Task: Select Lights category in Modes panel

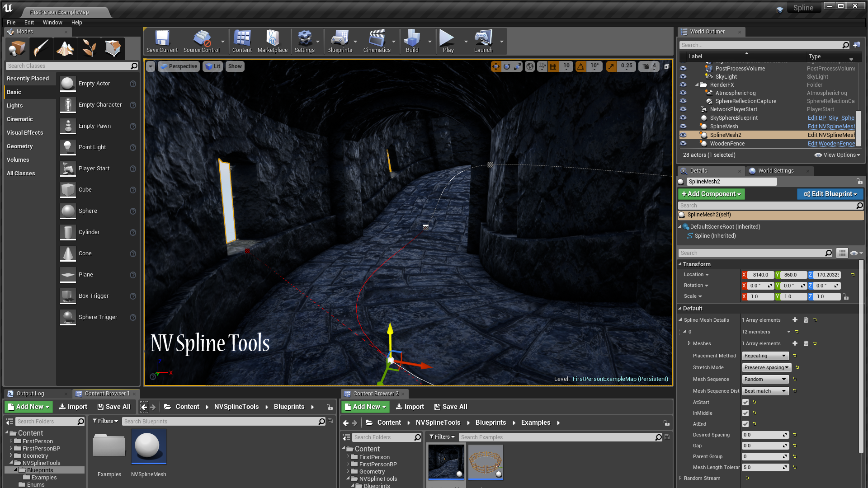Action: (x=15, y=105)
